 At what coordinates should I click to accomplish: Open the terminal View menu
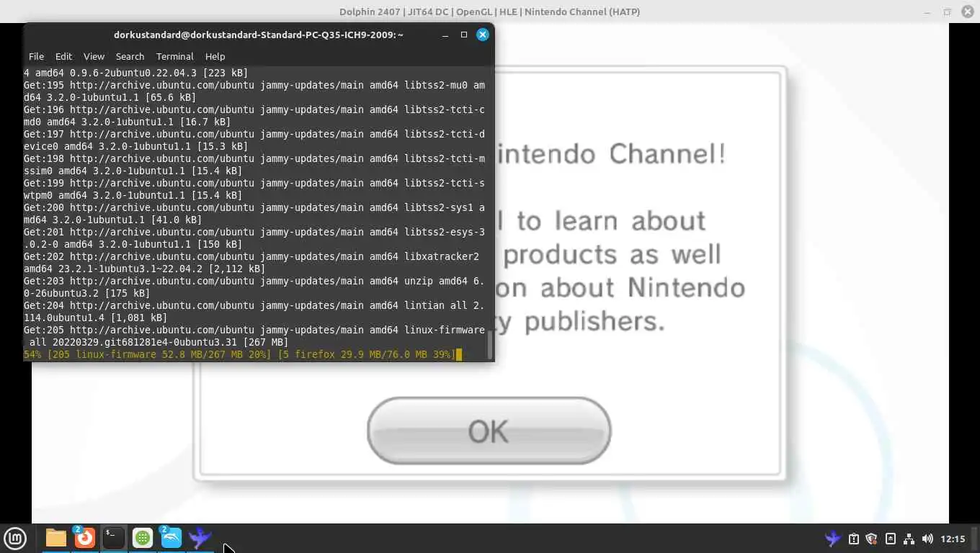pos(94,56)
